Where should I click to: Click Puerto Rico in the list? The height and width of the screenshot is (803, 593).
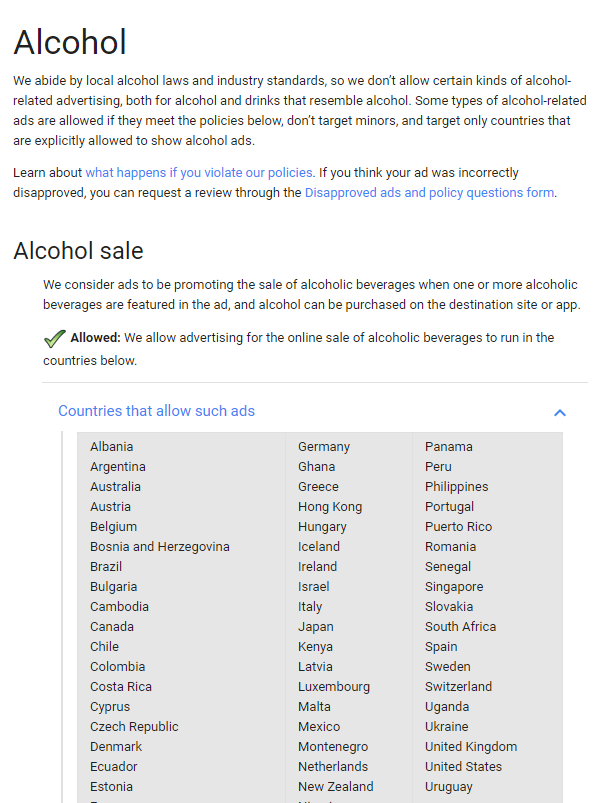458,526
